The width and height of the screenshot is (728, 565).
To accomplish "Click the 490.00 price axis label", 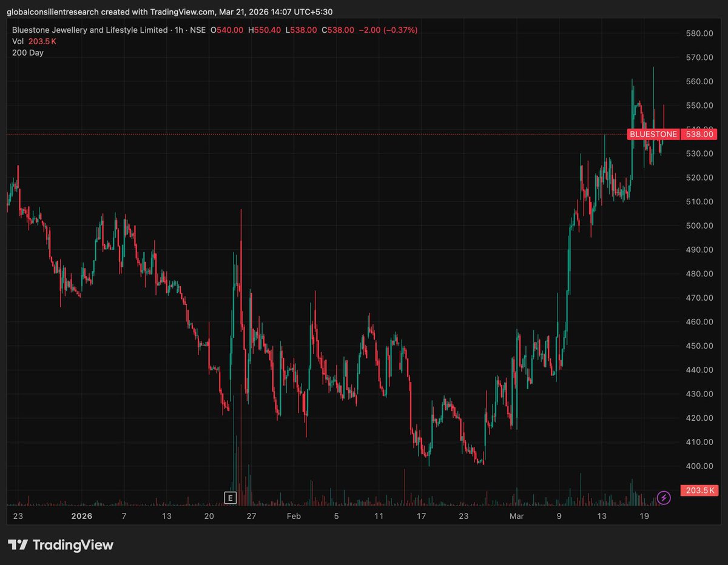I will [699, 250].
